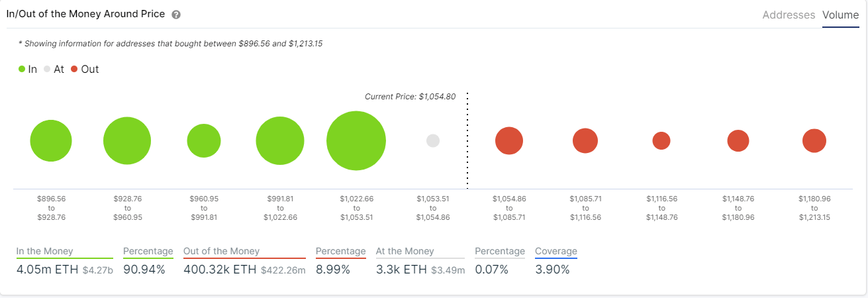Toggle the gray At legend item
The image size is (868, 298).
(x=53, y=69)
